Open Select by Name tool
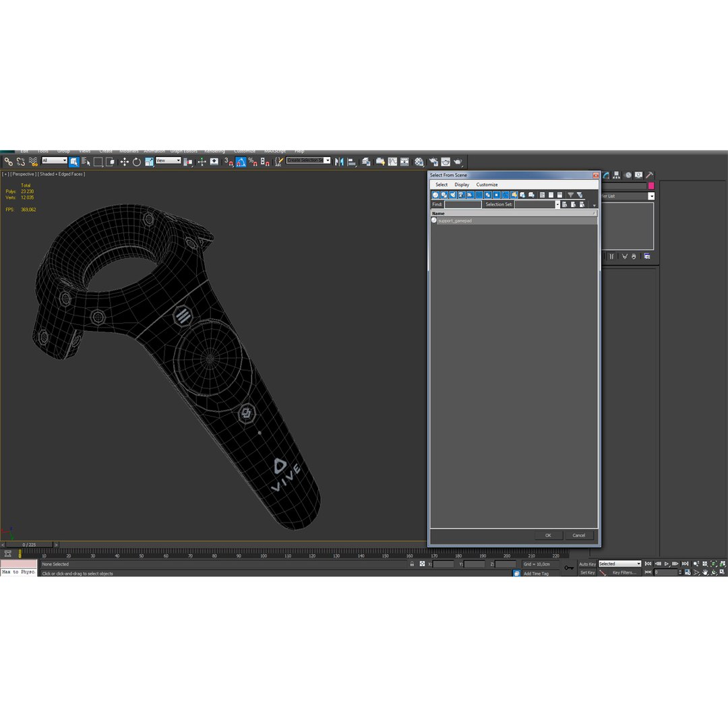 click(86, 162)
